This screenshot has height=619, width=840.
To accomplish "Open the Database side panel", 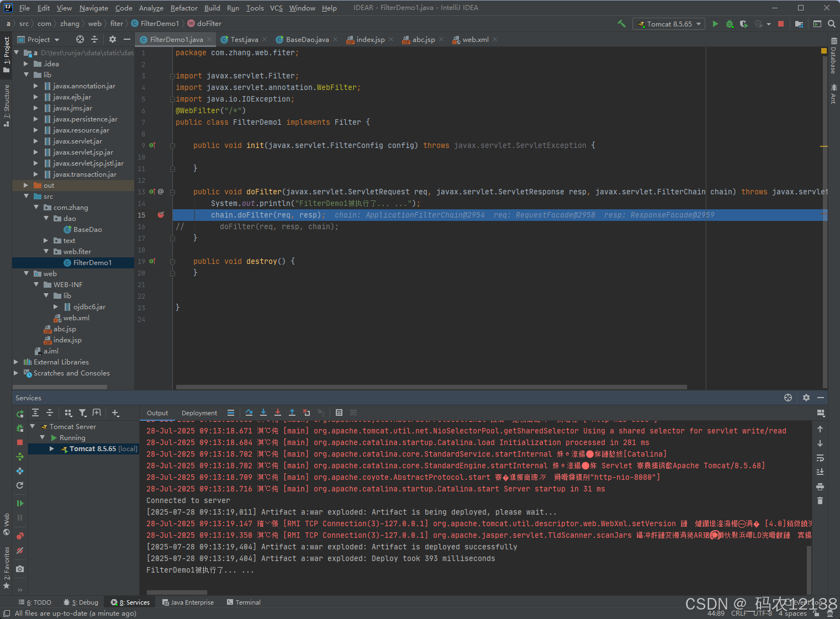I will (x=834, y=56).
